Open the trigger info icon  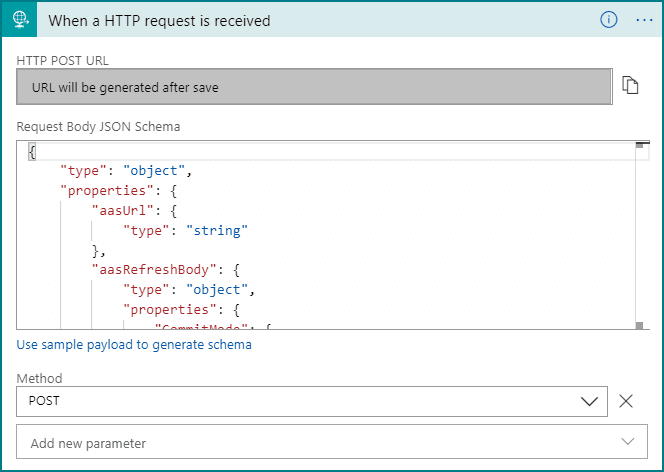(608, 20)
